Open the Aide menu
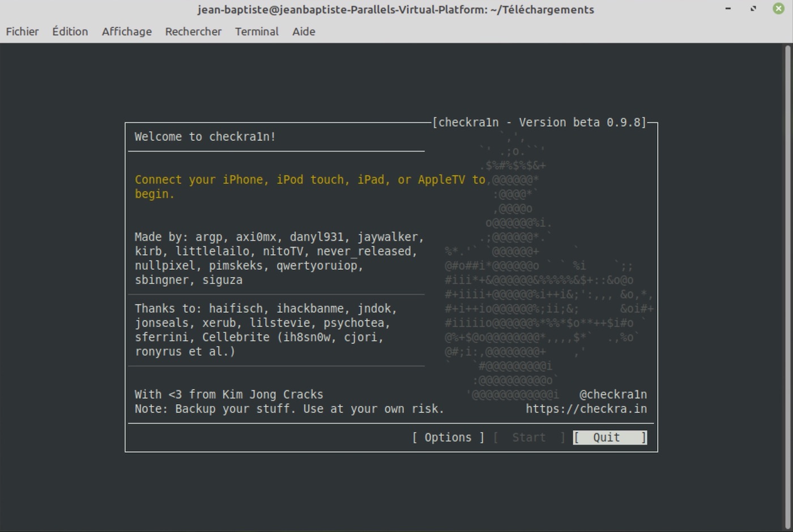This screenshot has height=532, width=793. 304,32
